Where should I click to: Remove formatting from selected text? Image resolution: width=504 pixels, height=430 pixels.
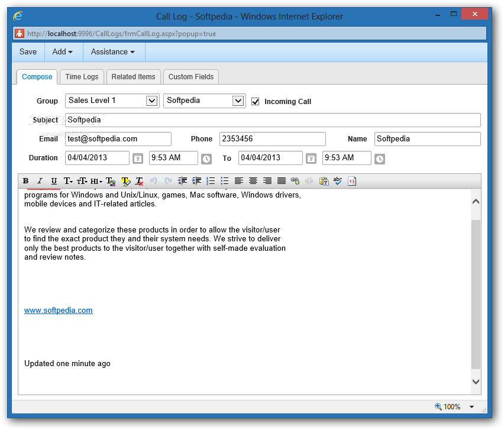click(x=140, y=181)
